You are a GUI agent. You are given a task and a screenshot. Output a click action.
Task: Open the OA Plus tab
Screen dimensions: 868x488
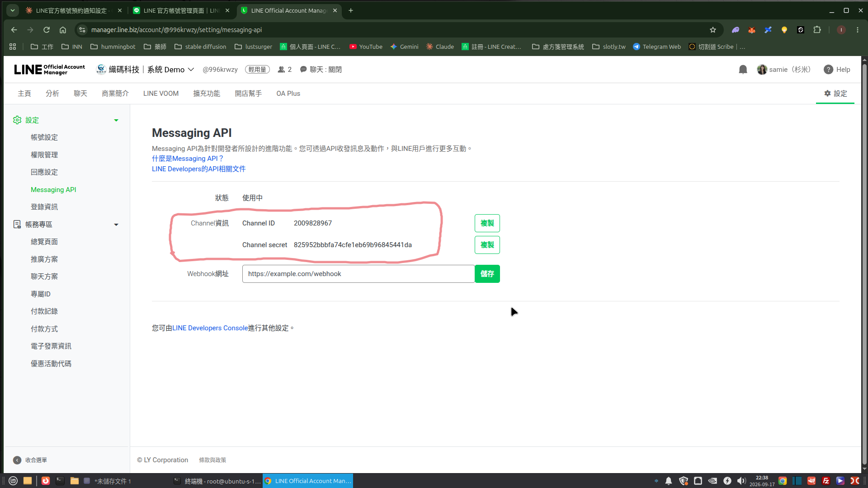[288, 94]
